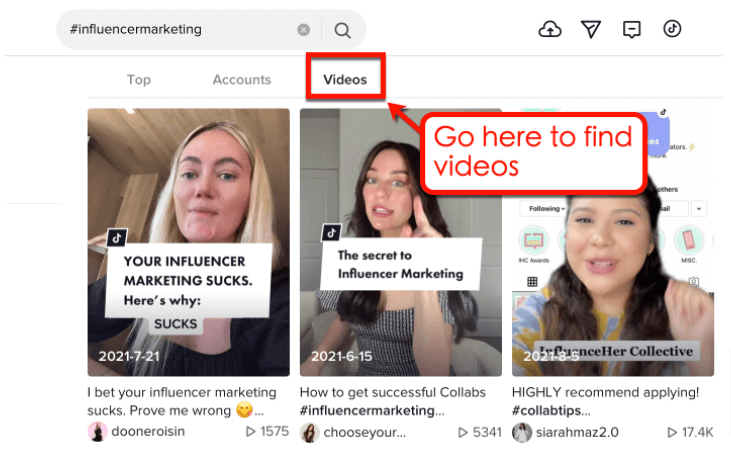Click chooseyour... profile avatar
Image resolution: width=731 pixels, height=454 pixels.
(x=309, y=432)
